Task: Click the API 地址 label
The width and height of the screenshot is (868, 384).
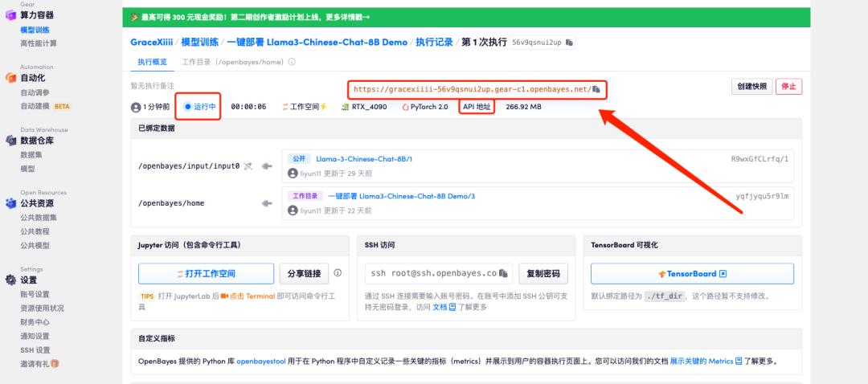Action: (x=477, y=107)
